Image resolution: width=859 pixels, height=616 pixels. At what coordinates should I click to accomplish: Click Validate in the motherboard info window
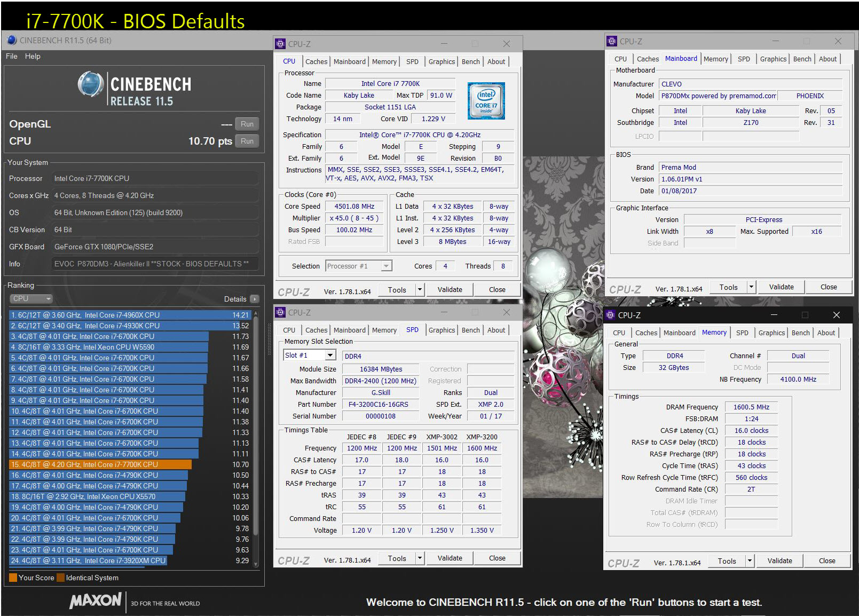pos(782,287)
